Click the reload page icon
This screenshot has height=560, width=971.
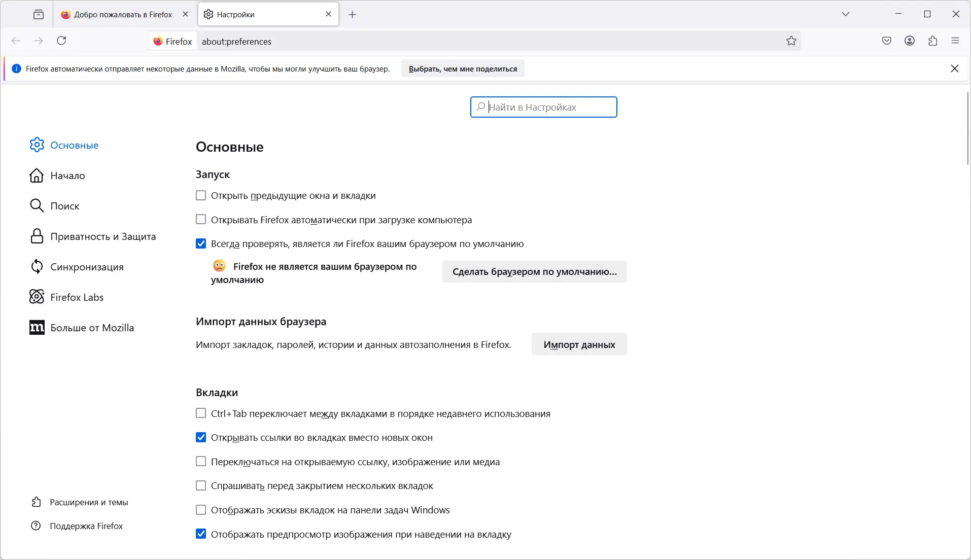[x=61, y=41]
